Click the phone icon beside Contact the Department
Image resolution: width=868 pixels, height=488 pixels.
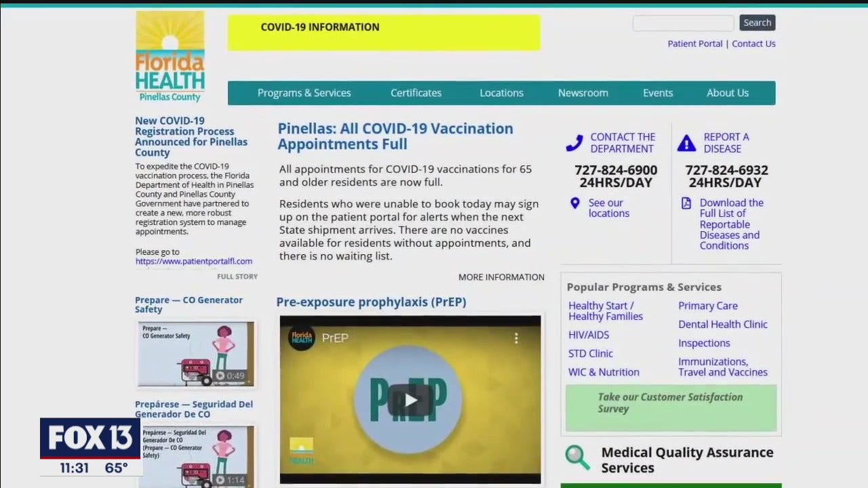click(x=574, y=143)
